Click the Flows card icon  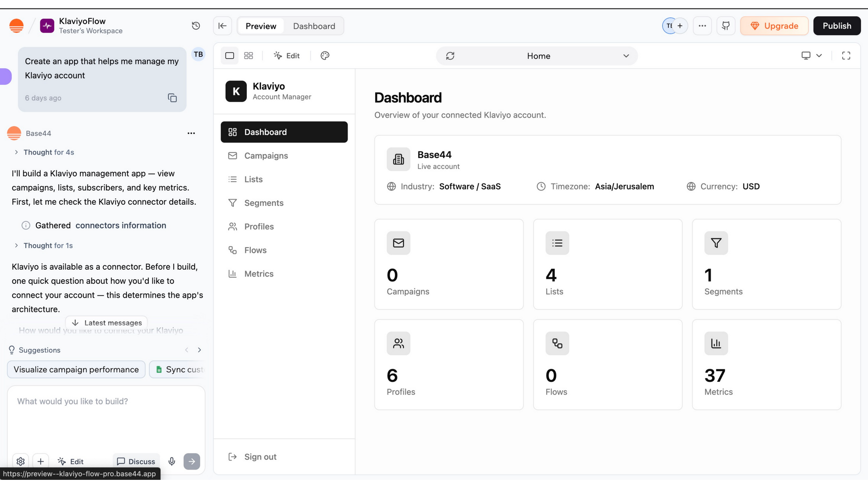click(x=557, y=343)
